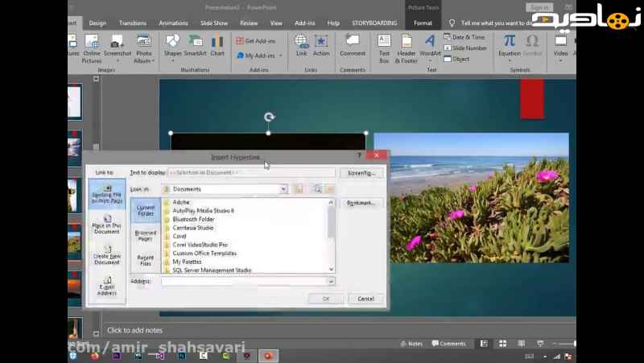
Task: Open the Review tab
Action: pos(249,23)
